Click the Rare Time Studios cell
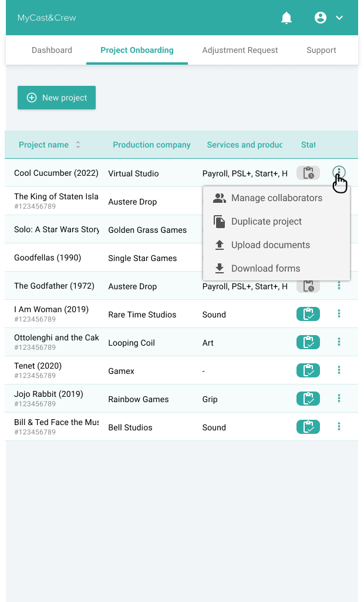The width and height of the screenshot is (364, 602). pyautogui.click(x=142, y=315)
